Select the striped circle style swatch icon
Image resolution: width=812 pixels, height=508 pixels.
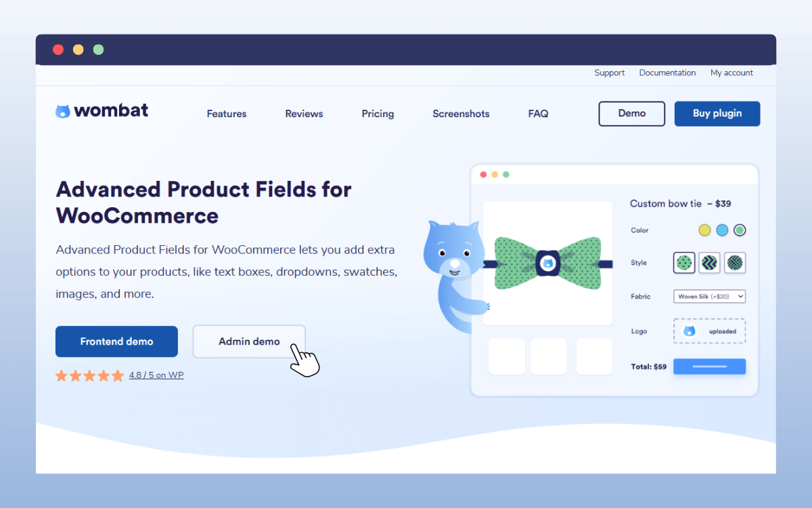735,263
